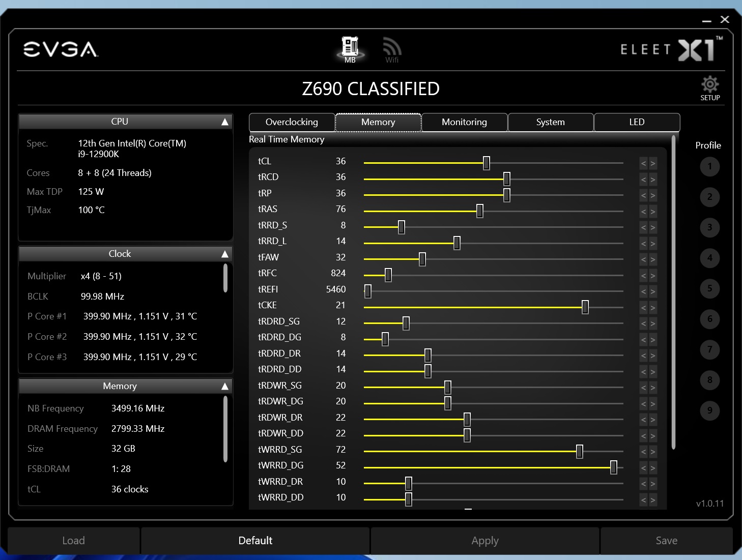742x560 pixels.
Task: Select profile slot 3
Action: click(x=709, y=227)
